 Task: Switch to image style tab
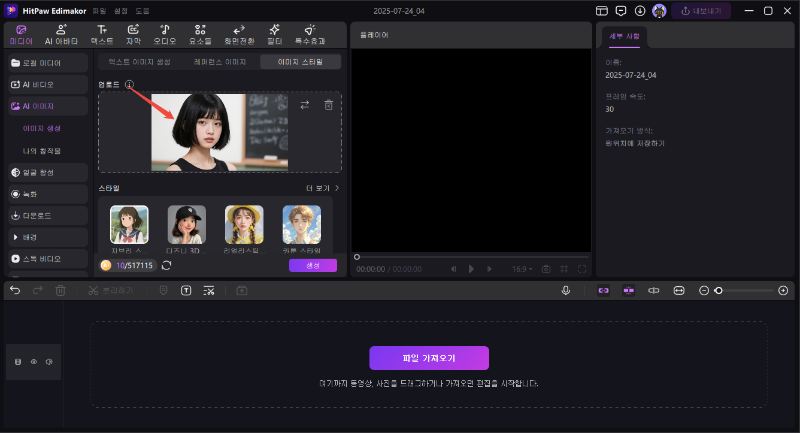[x=300, y=62]
